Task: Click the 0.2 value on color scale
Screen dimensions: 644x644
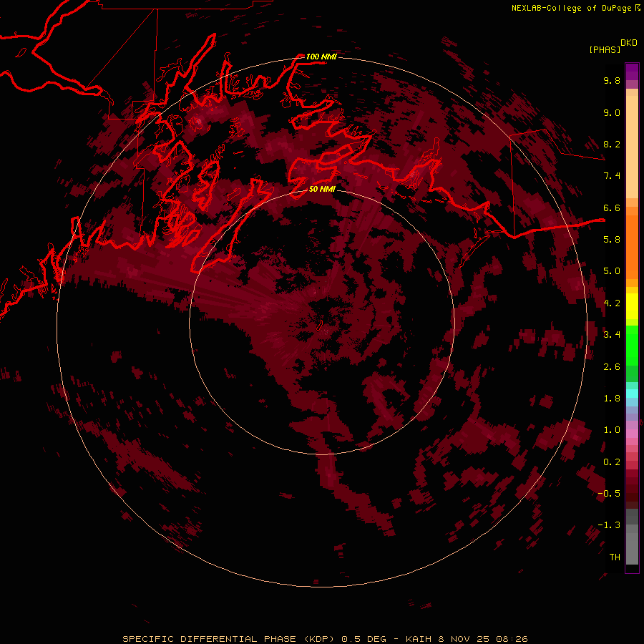Action: [x=612, y=462]
